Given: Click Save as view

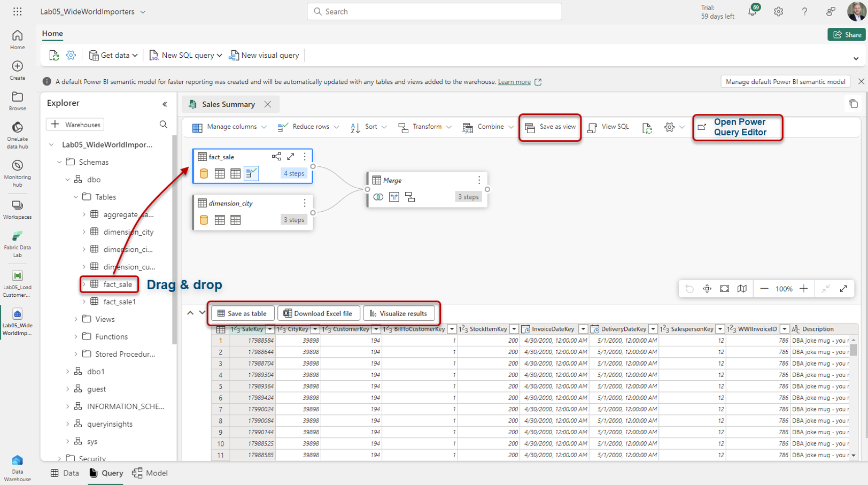Looking at the screenshot, I should (550, 127).
